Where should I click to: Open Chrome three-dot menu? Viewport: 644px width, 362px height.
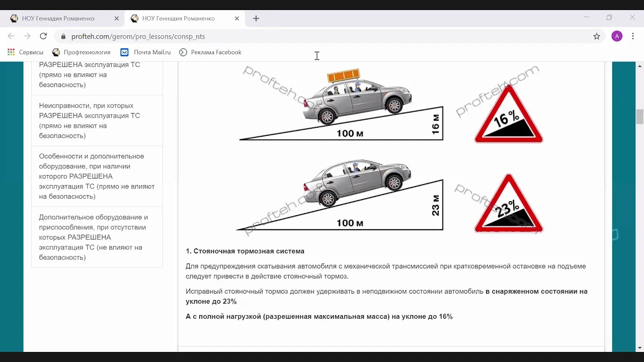pos(633,36)
